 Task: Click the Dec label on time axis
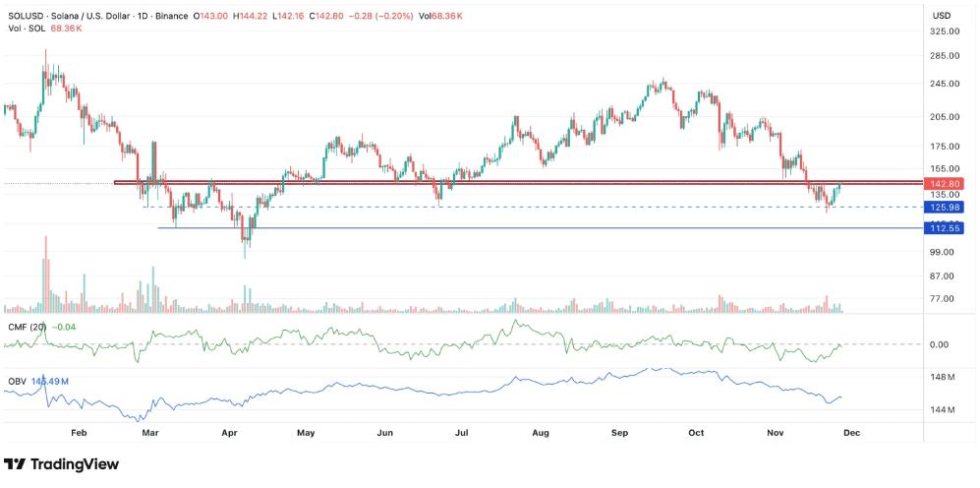851,432
